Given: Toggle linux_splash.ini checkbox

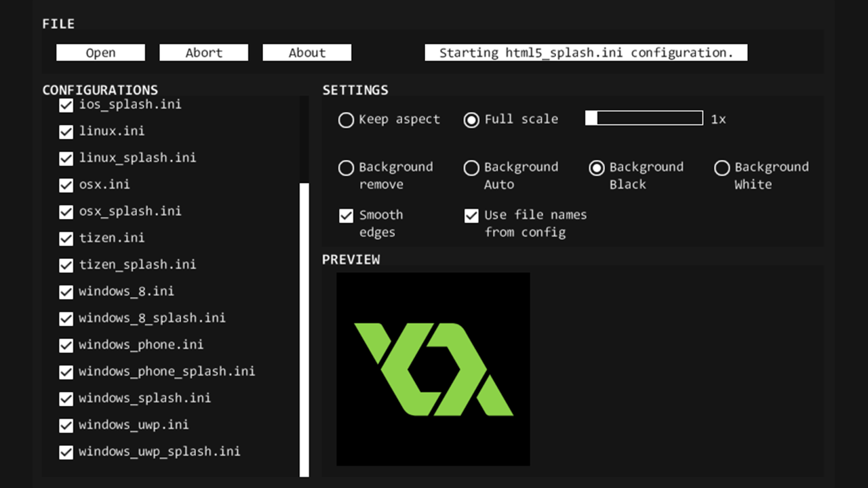Looking at the screenshot, I should [x=66, y=159].
